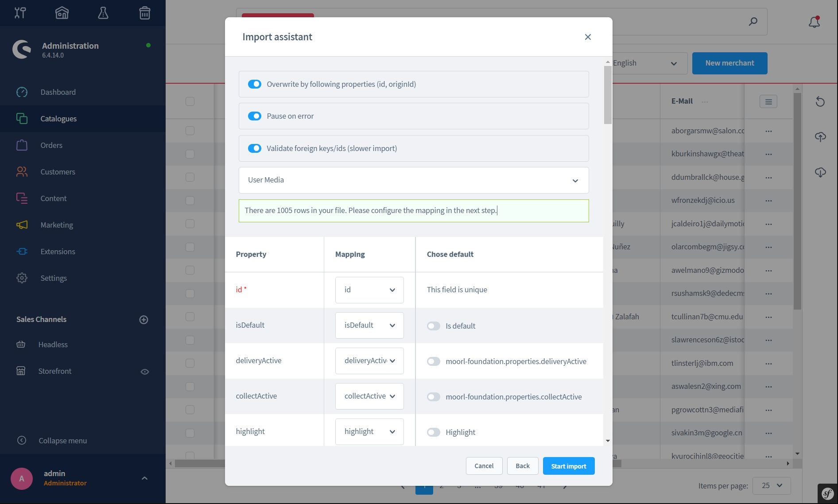This screenshot has width=838, height=504.
Task: Click the flask icon in top bar
Action: tap(103, 13)
